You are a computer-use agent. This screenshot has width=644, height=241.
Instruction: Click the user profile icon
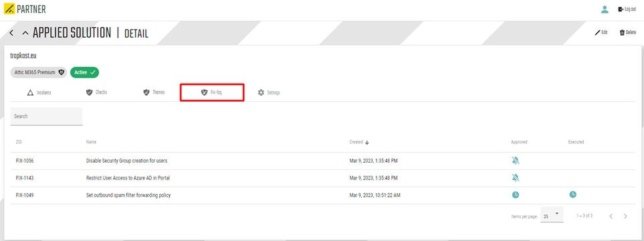(x=605, y=9)
